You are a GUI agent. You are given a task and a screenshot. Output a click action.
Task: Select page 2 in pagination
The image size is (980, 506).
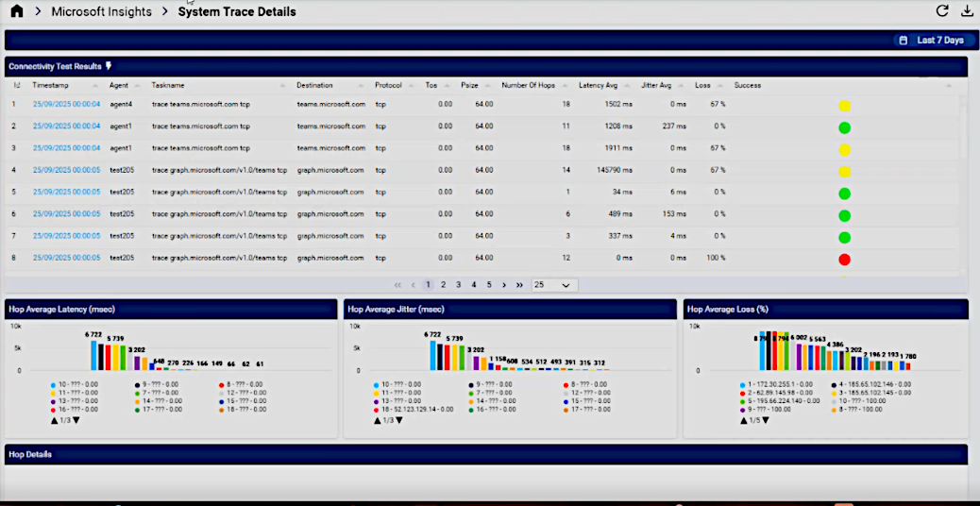tap(443, 285)
